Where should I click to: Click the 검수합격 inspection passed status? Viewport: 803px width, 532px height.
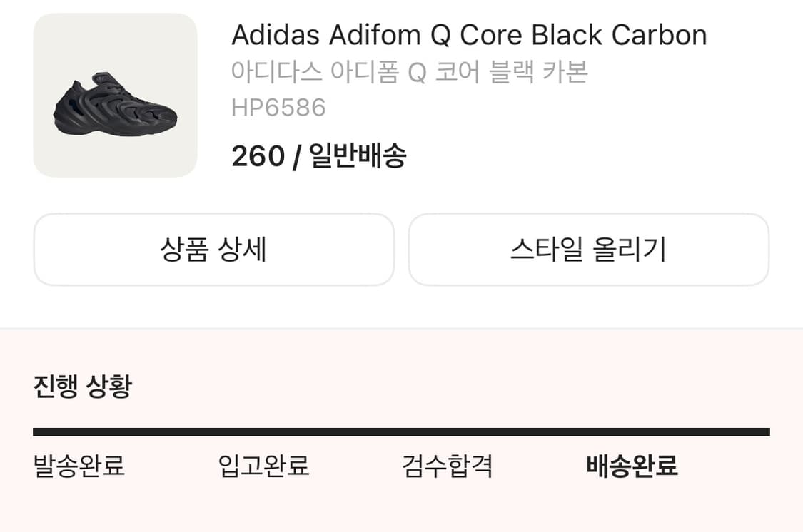point(449,466)
